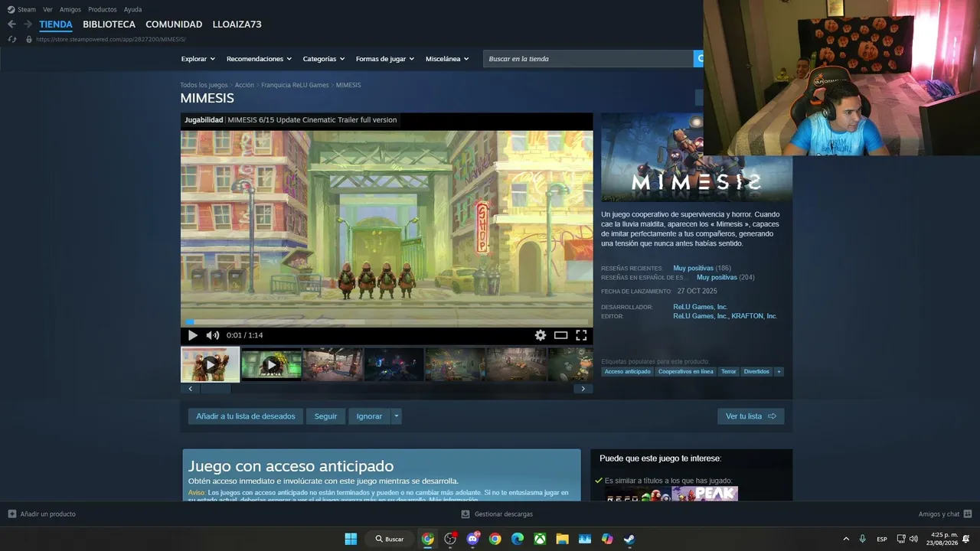The height and width of the screenshot is (551, 980).
Task: Click the store search magnifier button
Action: pyautogui.click(x=699, y=59)
